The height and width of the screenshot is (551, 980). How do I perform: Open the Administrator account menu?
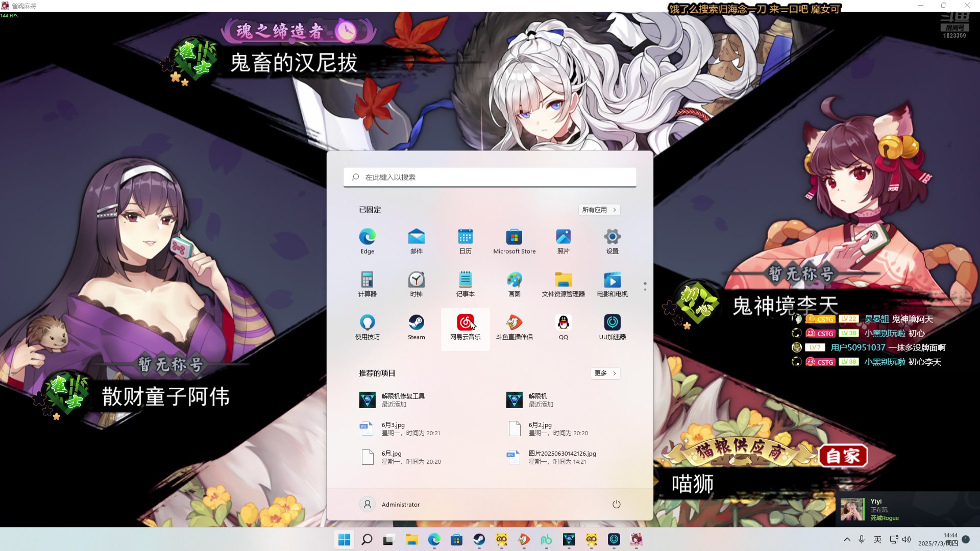(x=389, y=504)
